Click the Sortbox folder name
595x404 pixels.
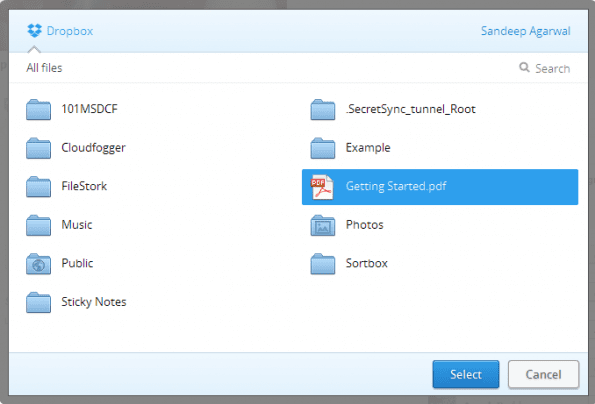pos(367,263)
